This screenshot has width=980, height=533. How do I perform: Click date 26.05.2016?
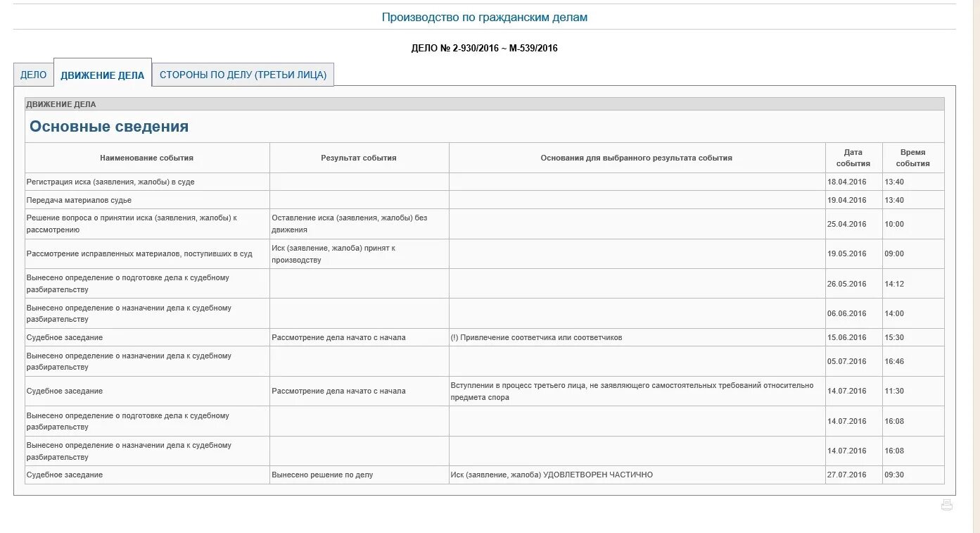[847, 284]
